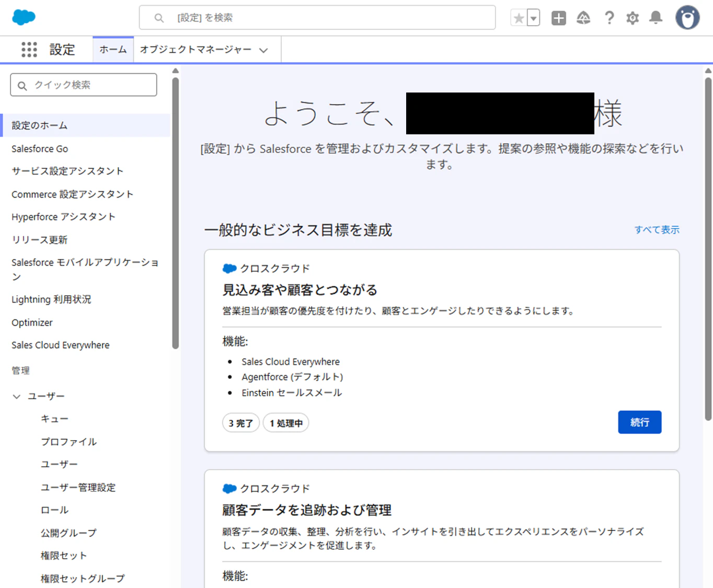
Task: Open the user profile avatar
Action: 687,18
